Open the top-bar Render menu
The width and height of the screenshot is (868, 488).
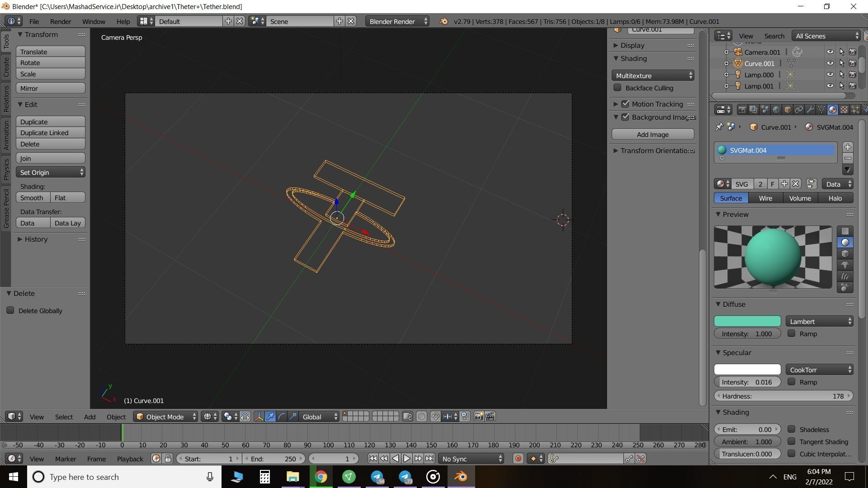point(61,21)
